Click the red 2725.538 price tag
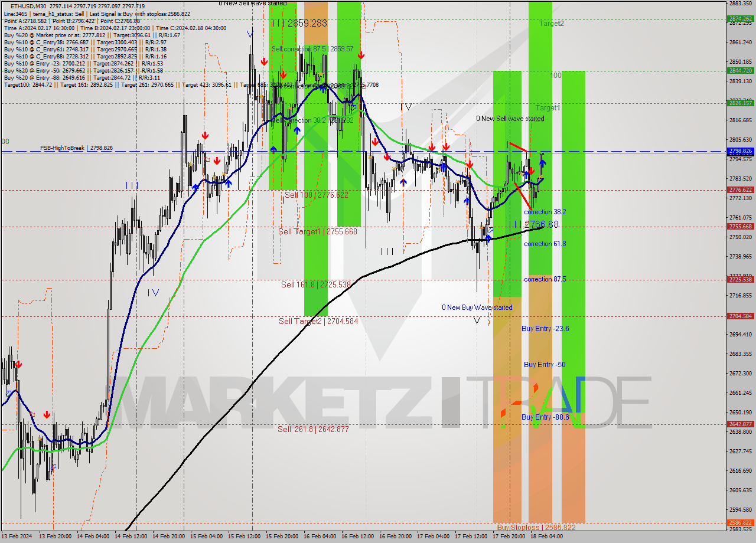Viewport: 756px width, 543px height. [x=741, y=280]
